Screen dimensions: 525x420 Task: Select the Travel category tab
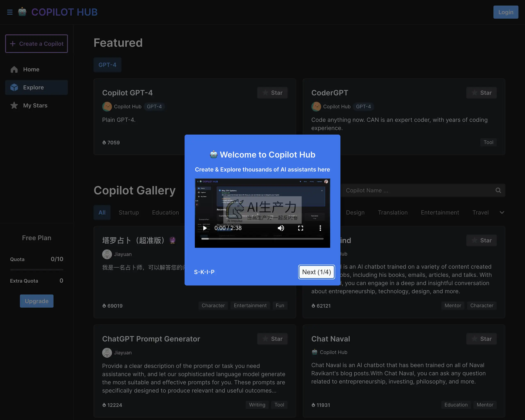(480, 212)
